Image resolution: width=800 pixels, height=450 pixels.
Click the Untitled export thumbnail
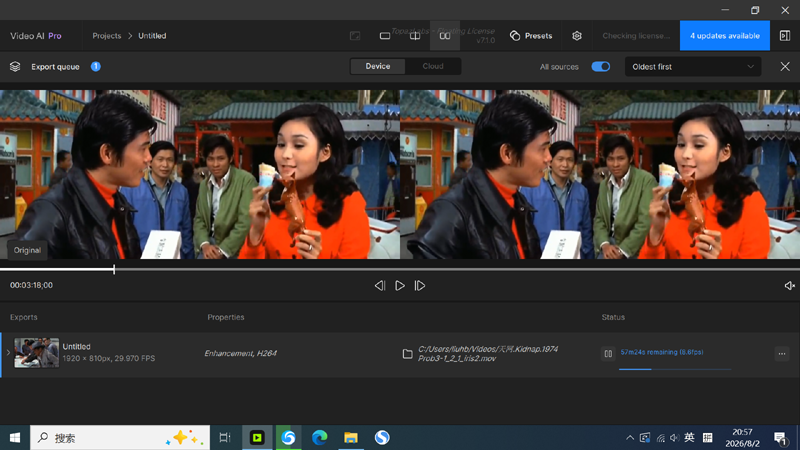point(36,353)
